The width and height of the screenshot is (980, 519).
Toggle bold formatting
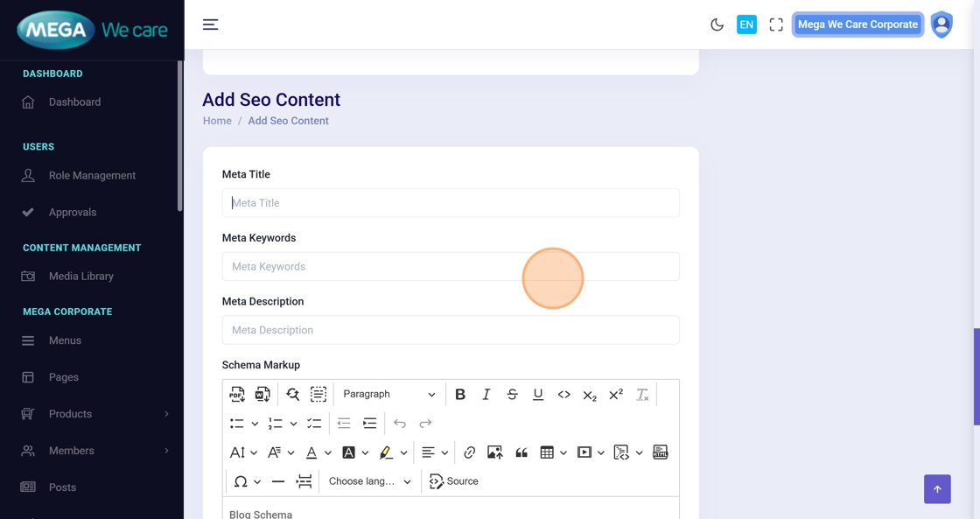[460, 395]
